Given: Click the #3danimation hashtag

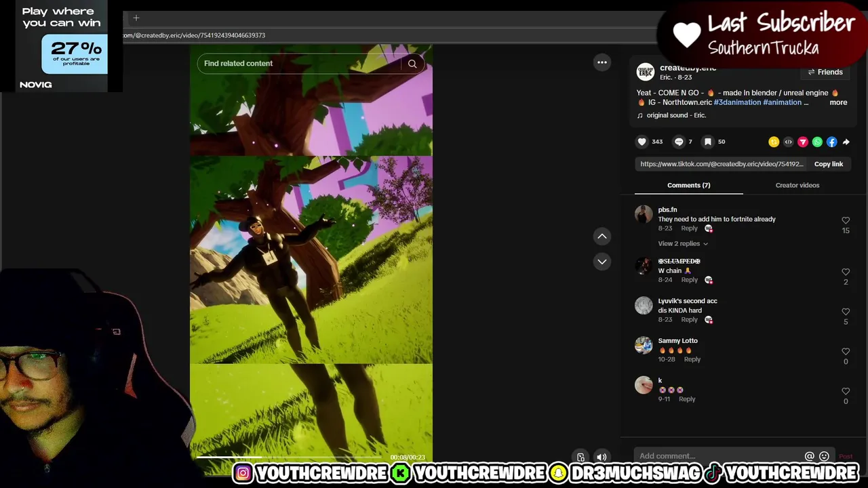Looking at the screenshot, I should [x=737, y=102].
